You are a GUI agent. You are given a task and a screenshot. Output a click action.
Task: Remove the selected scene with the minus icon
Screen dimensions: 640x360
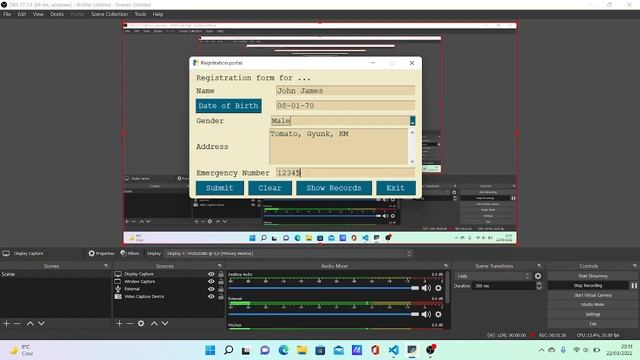point(17,323)
